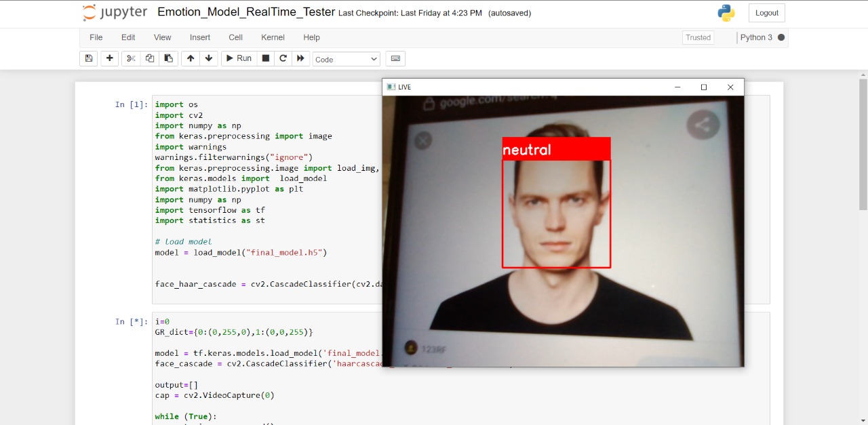Click the import os code line

pos(176,104)
